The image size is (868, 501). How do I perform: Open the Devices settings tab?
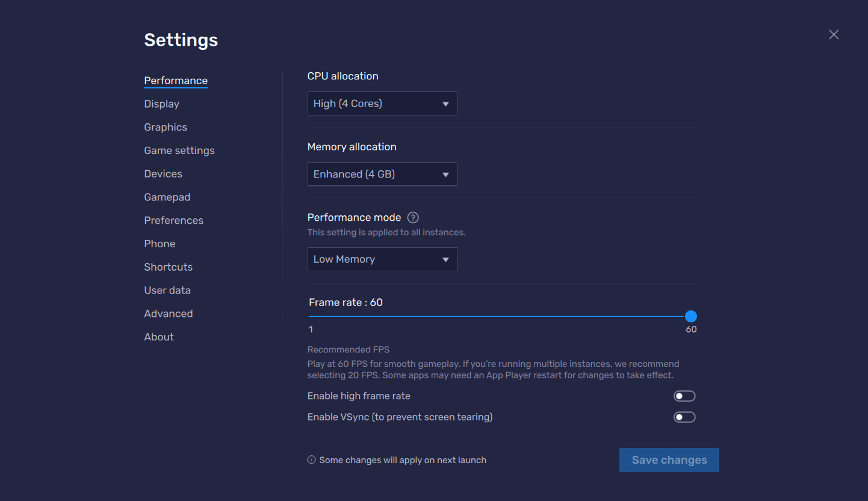point(163,174)
